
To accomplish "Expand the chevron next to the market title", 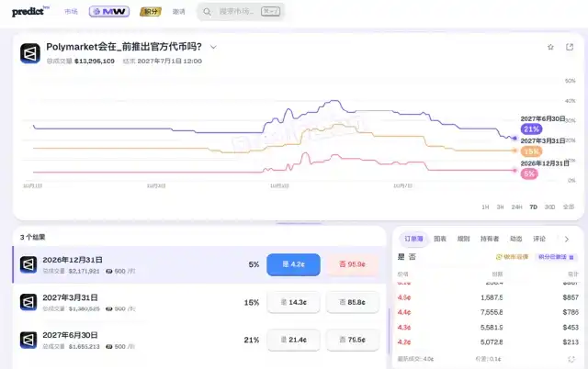I will click(213, 47).
